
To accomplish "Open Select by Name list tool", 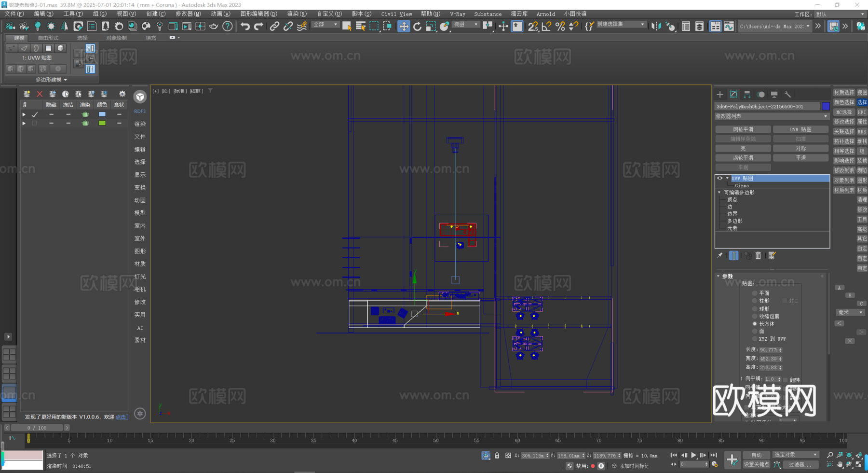I will (360, 26).
